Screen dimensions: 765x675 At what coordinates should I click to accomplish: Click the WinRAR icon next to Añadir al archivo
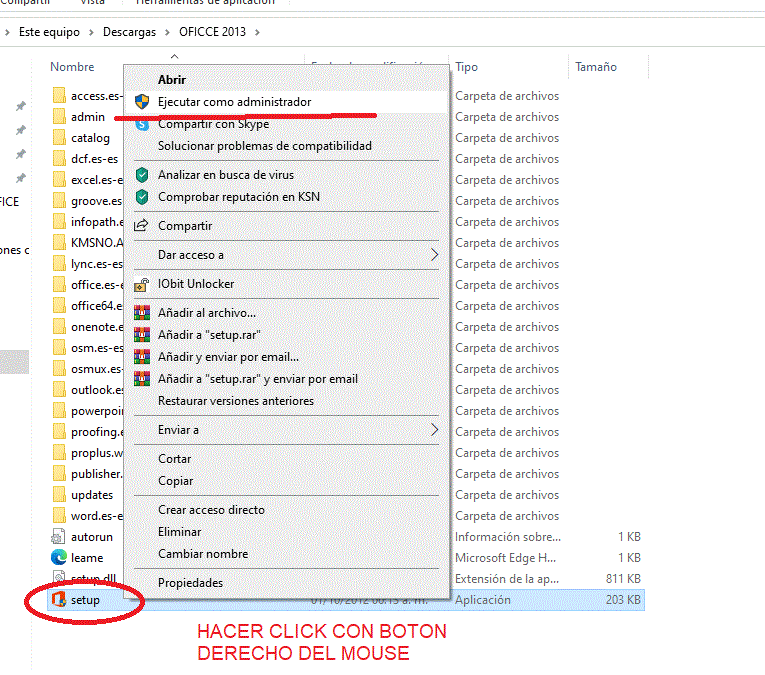(x=142, y=313)
